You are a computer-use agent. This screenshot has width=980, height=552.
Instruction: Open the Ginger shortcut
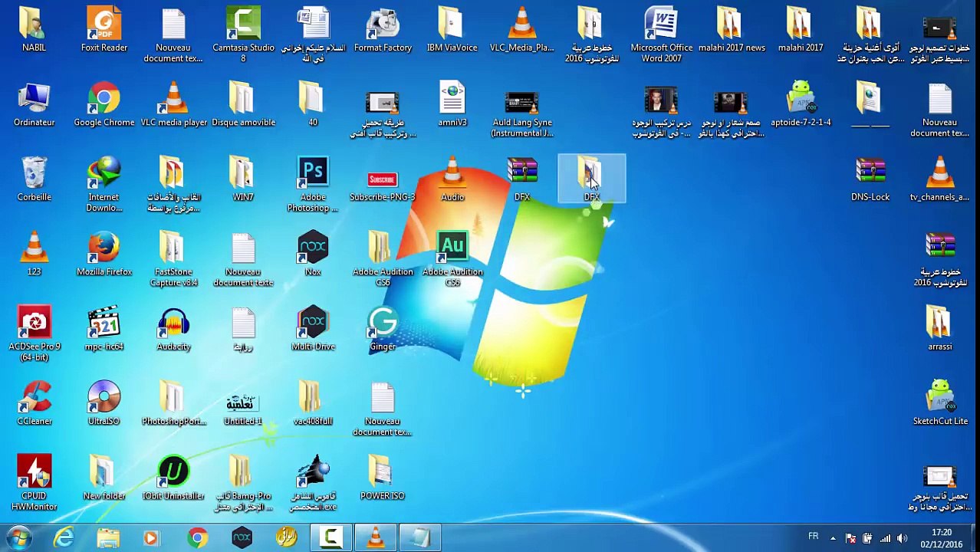tap(383, 328)
